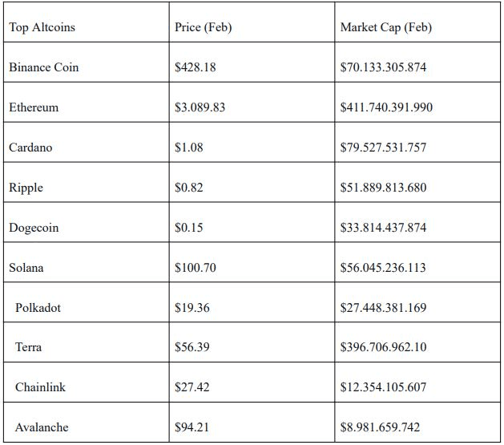Click the Chainlink row label
Viewport: 504px width, 445px height.
(x=40, y=387)
